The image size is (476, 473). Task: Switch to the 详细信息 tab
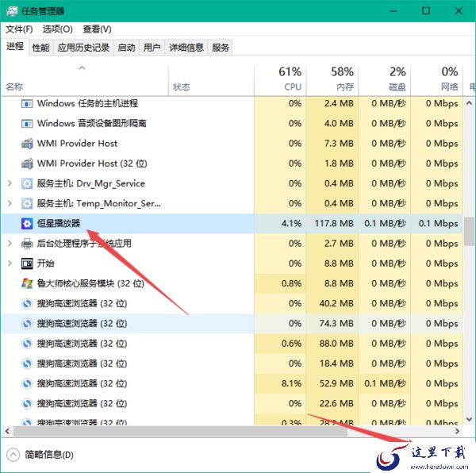186,48
